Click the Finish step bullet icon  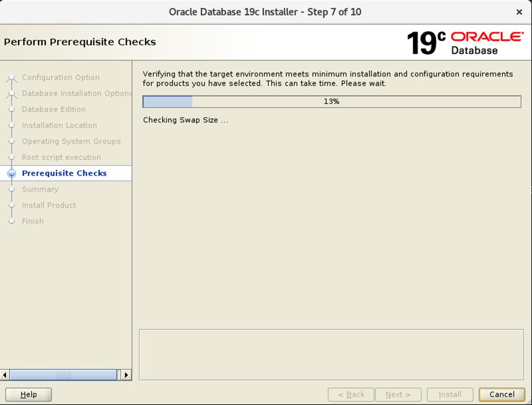coord(11,221)
